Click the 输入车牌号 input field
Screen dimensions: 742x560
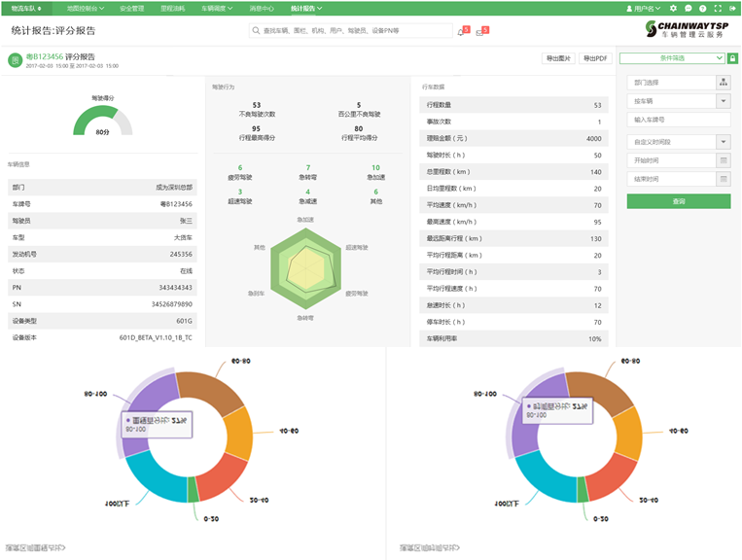(678, 120)
